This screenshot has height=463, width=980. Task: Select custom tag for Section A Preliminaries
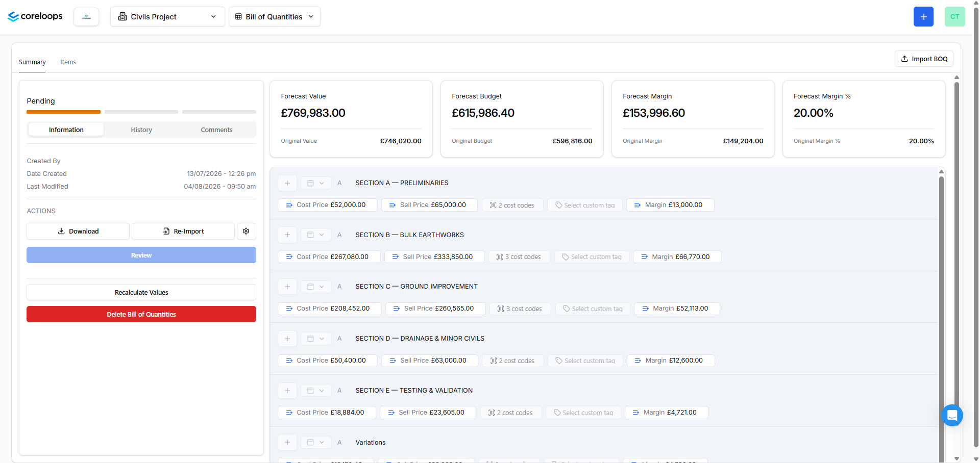[x=585, y=205]
